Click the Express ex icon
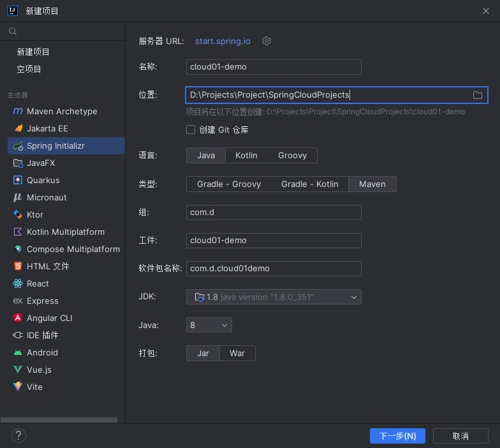Screen dimensions: 500x448 [x=18, y=301]
